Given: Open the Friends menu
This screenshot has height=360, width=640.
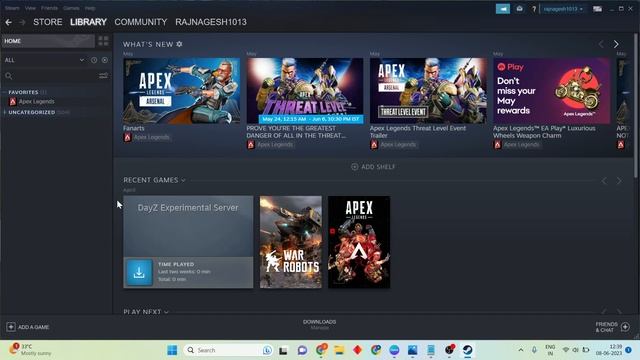Looking at the screenshot, I should pyautogui.click(x=49, y=8).
